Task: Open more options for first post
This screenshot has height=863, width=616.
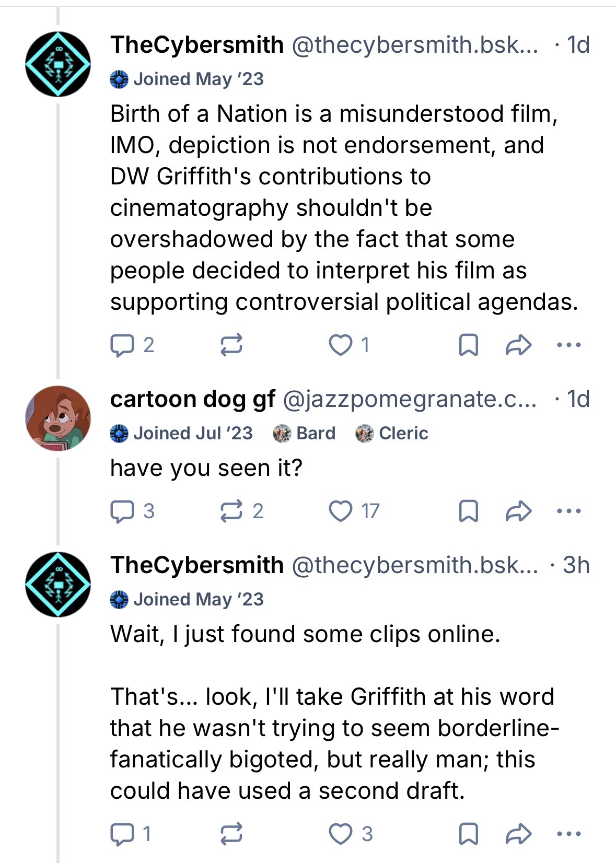Action: click(x=569, y=345)
